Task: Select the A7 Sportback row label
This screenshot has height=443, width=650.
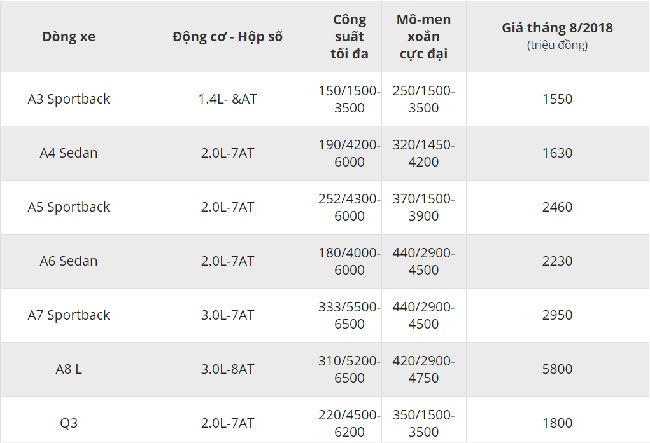Action: [69, 315]
